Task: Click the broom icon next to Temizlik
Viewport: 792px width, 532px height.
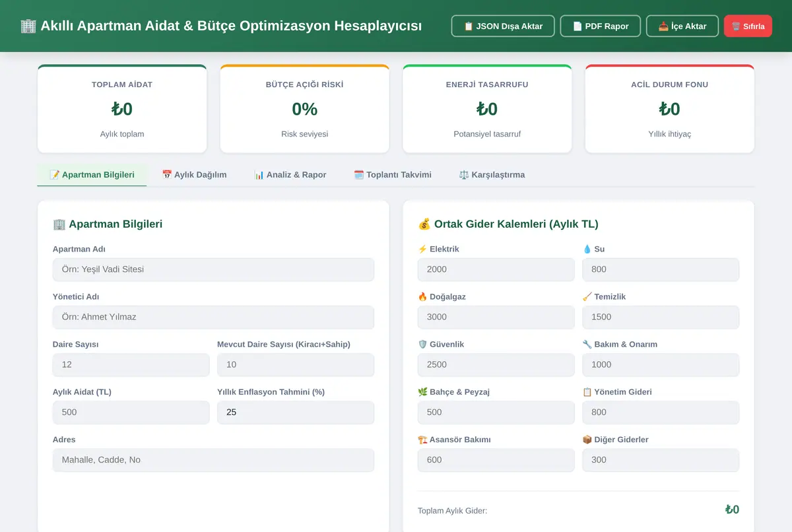Action: (x=587, y=296)
